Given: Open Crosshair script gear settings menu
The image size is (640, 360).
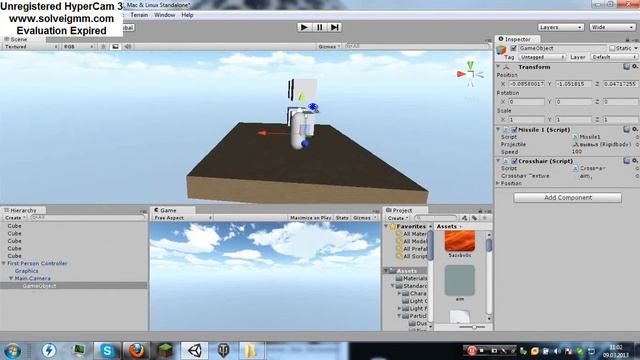Looking at the screenshot, I should pyautogui.click(x=635, y=161).
